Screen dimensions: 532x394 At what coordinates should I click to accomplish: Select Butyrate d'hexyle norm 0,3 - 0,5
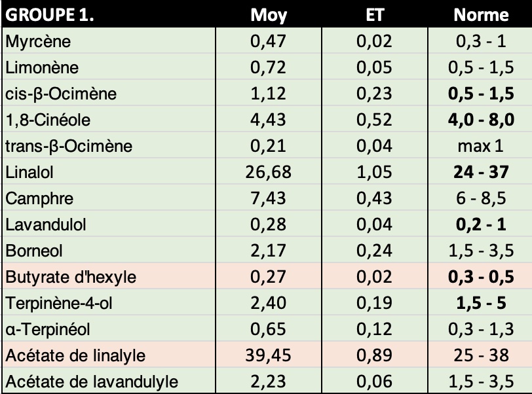[480, 277]
